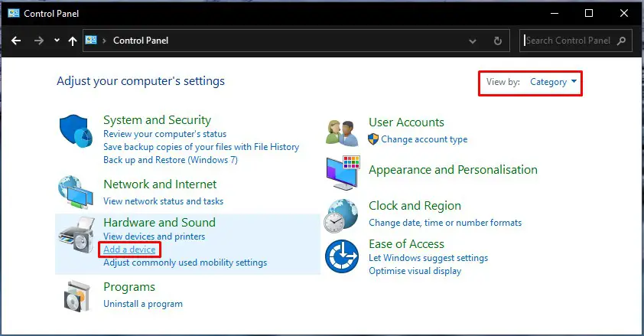Open Appearance and Personalisation category
Image resolution: width=644 pixels, height=336 pixels.
pos(453,170)
